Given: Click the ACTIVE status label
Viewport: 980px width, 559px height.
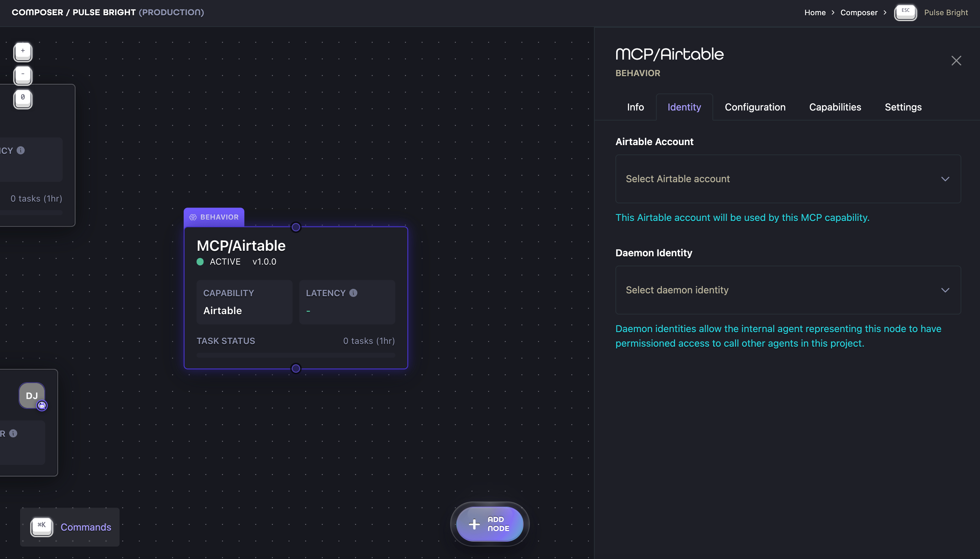Looking at the screenshot, I should [225, 262].
